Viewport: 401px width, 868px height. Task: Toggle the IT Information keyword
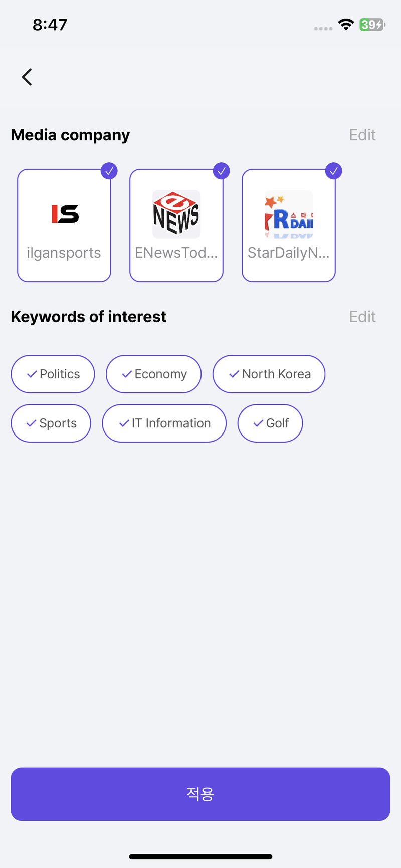[164, 423]
